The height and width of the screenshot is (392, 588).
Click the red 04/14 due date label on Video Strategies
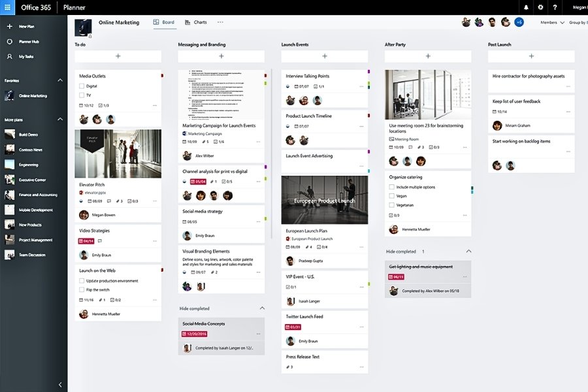click(x=88, y=241)
